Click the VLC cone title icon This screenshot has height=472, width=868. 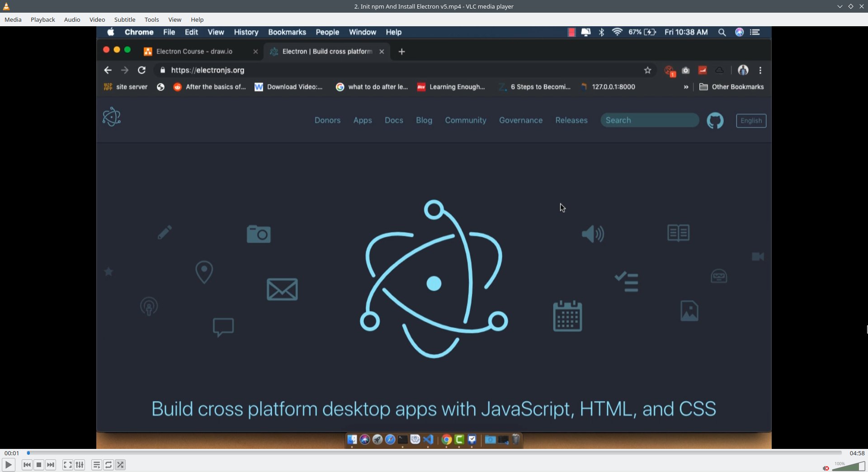click(x=6, y=6)
